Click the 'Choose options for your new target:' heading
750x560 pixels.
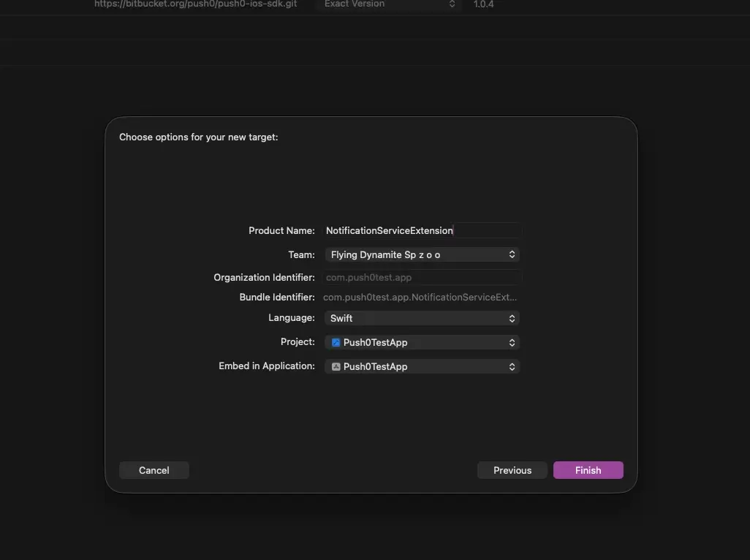[x=199, y=137]
